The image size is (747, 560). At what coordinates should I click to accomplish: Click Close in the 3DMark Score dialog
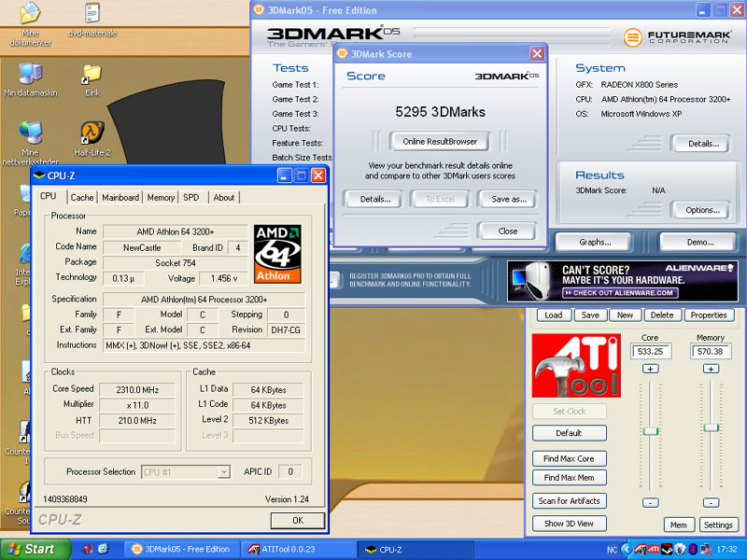(507, 231)
